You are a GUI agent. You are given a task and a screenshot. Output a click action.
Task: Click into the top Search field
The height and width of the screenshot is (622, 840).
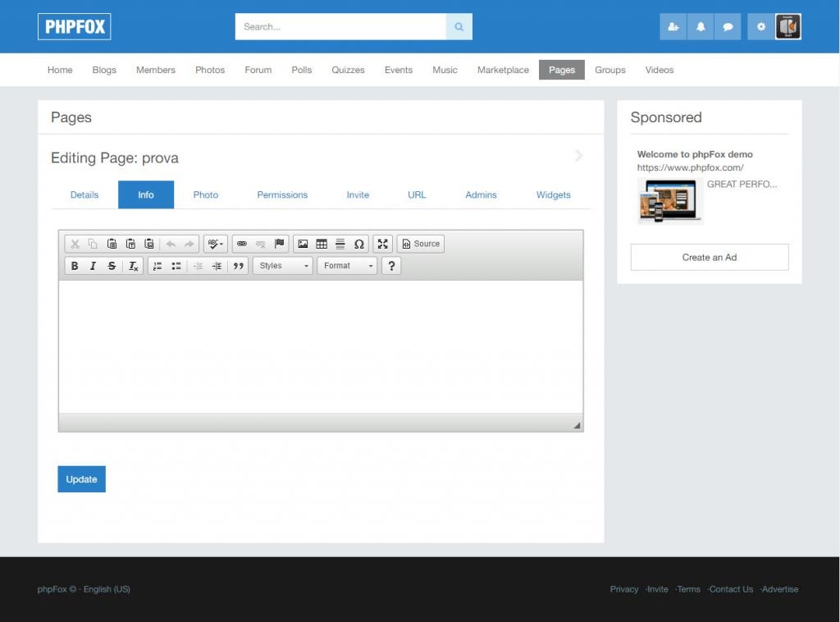pos(340,27)
